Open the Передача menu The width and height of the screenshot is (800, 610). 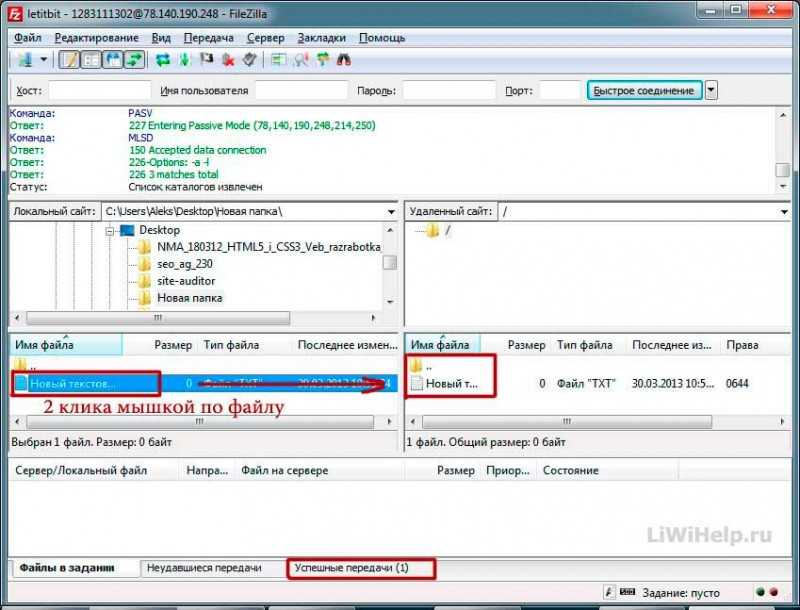209,38
